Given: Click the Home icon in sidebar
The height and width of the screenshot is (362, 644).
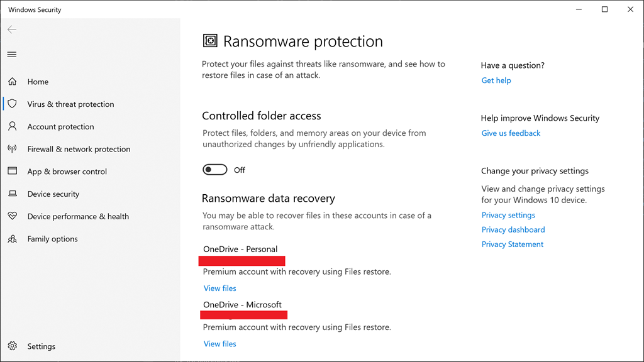Looking at the screenshot, I should click(x=13, y=82).
